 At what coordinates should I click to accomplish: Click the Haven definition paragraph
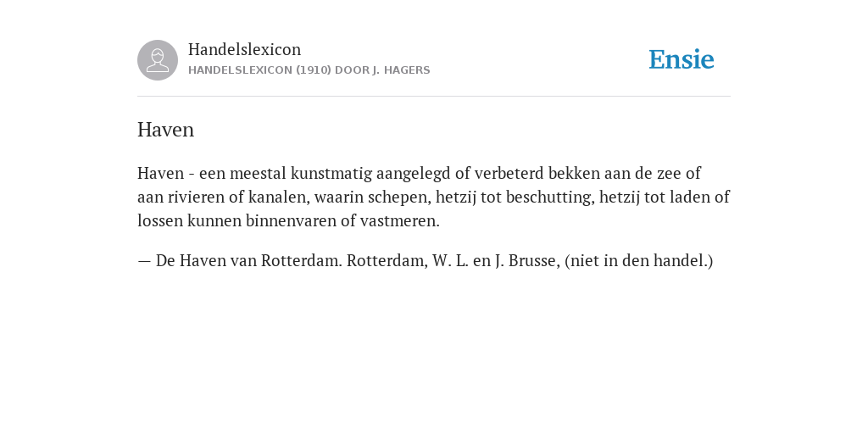[x=433, y=197]
